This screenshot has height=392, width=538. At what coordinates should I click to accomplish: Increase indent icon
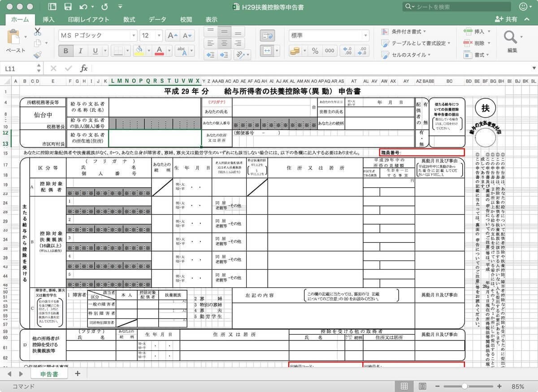coord(225,55)
